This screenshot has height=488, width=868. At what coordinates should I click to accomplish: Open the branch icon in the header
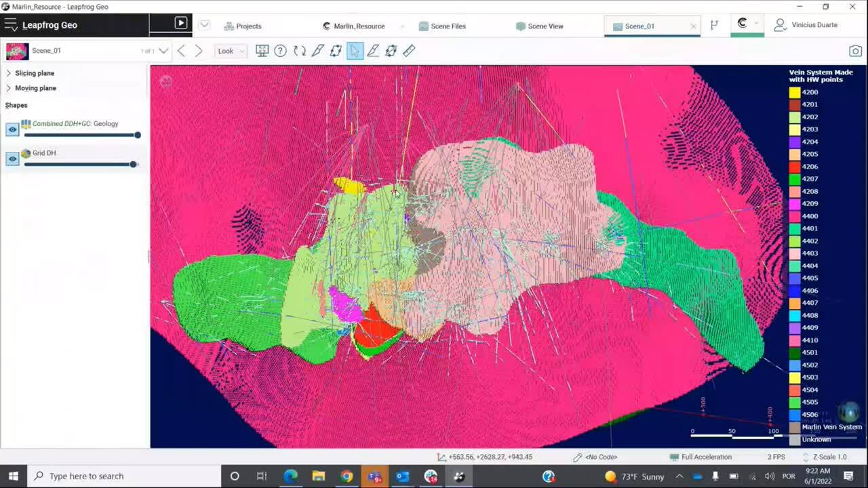(714, 25)
